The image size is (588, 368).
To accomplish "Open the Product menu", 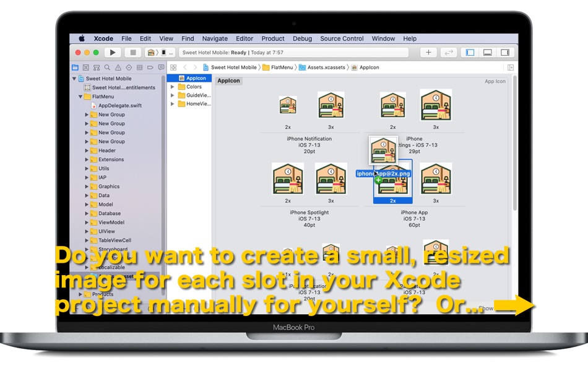I will pyautogui.click(x=273, y=38).
